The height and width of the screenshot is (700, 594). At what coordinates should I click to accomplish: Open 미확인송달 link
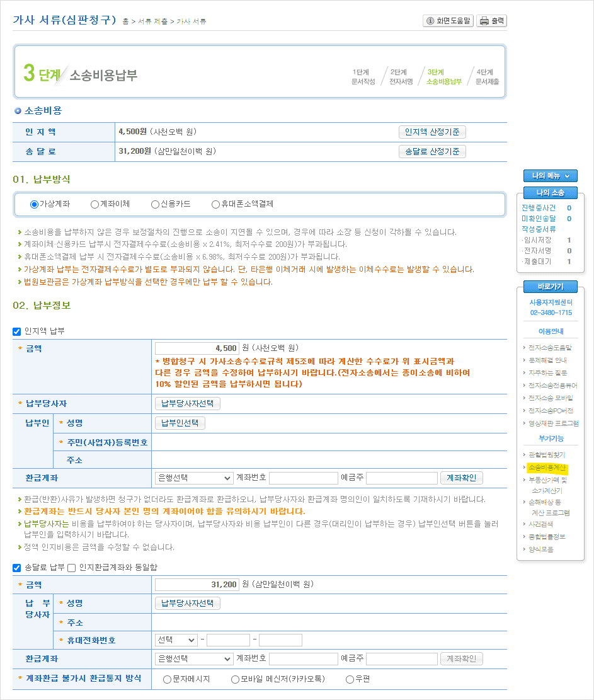[x=539, y=219]
